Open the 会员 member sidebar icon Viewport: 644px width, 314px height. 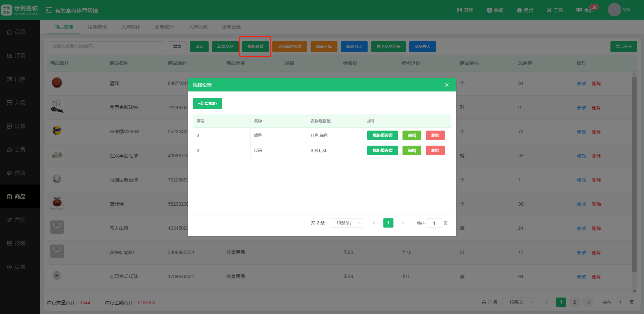tap(10, 150)
